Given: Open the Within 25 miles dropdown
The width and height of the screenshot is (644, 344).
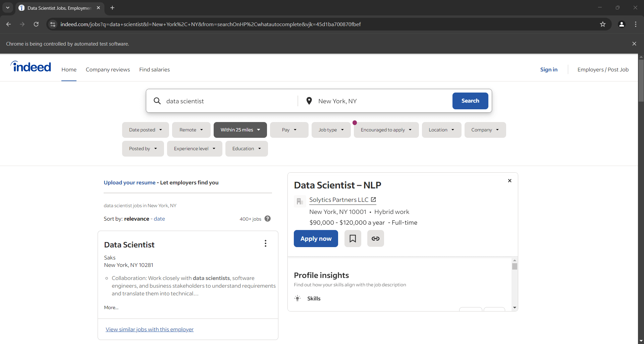Looking at the screenshot, I should click(x=240, y=130).
